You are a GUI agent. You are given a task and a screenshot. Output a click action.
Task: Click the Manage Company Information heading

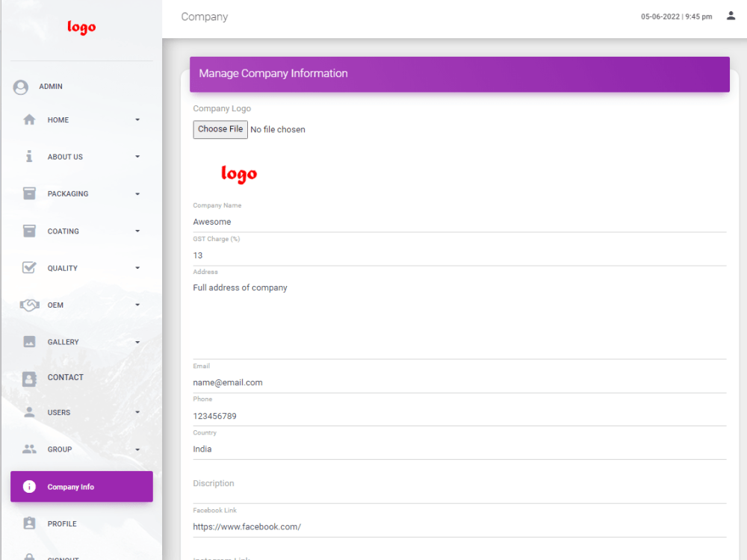coord(273,73)
